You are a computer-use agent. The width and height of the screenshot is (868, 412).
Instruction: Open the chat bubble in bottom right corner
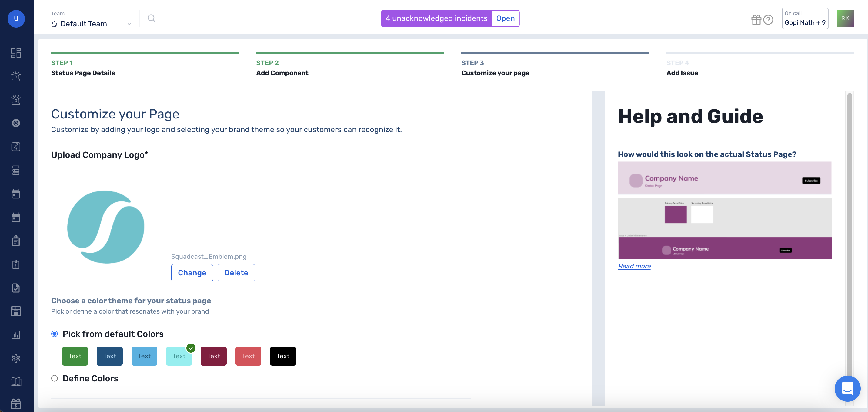(848, 388)
